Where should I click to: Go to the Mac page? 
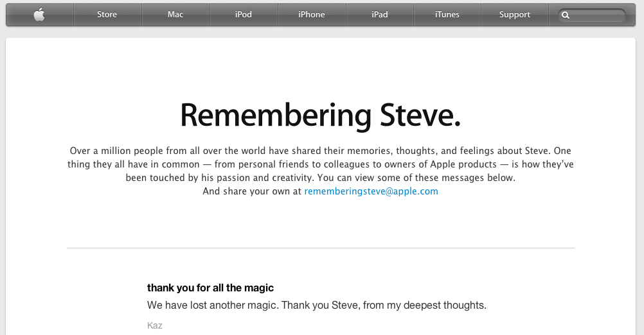coord(175,14)
